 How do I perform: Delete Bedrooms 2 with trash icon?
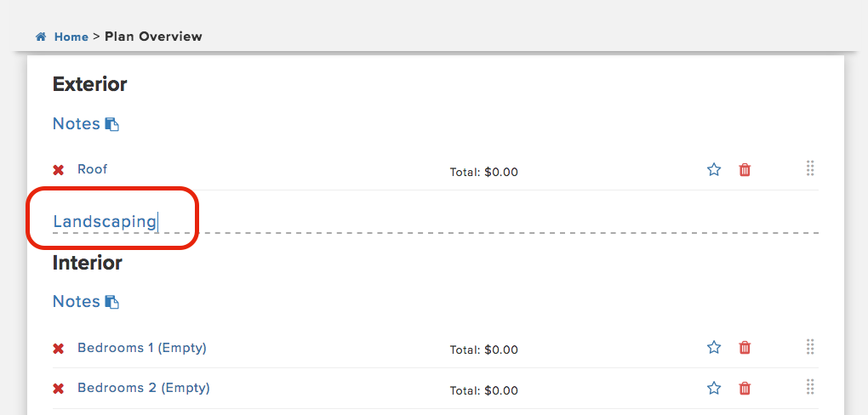[745, 389]
